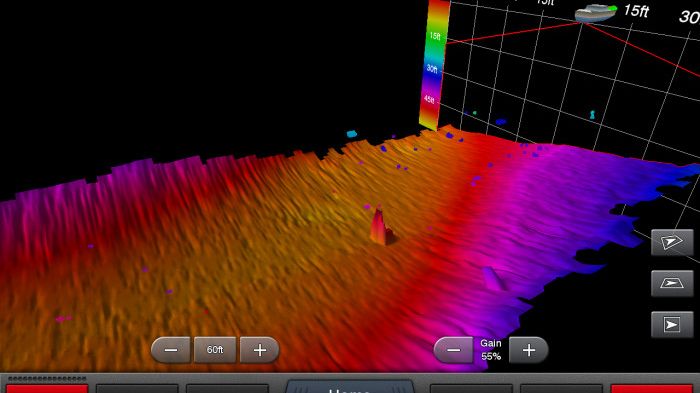Viewport: 700px width, 393px height.
Task: Raise the gain with plus button
Action: pyautogui.click(x=529, y=350)
